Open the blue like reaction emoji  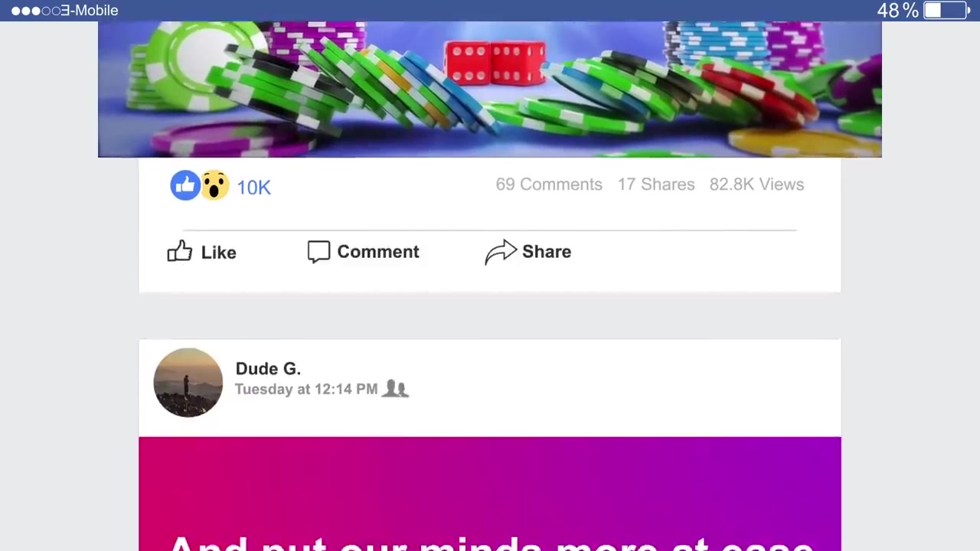(185, 185)
